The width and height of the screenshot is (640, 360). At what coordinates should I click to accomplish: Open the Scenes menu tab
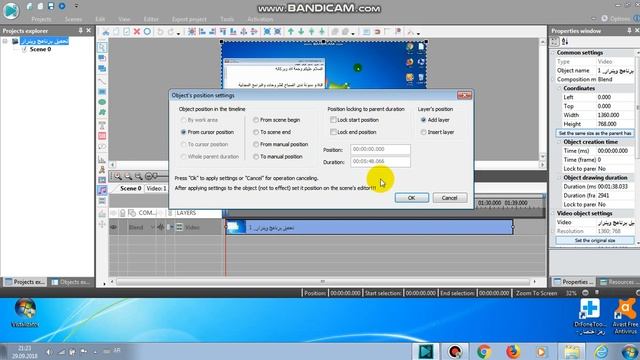tap(73, 19)
